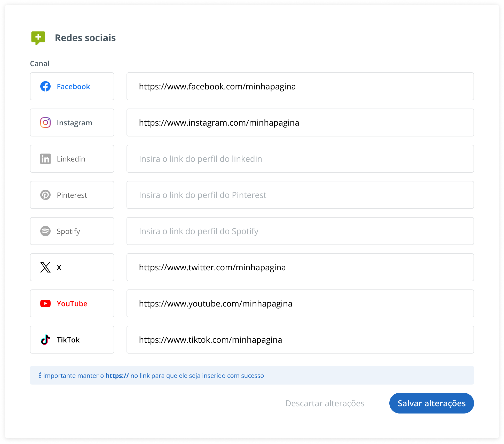This screenshot has height=444, width=504.
Task: Click the Spotify logo icon
Action: tap(45, 231)
